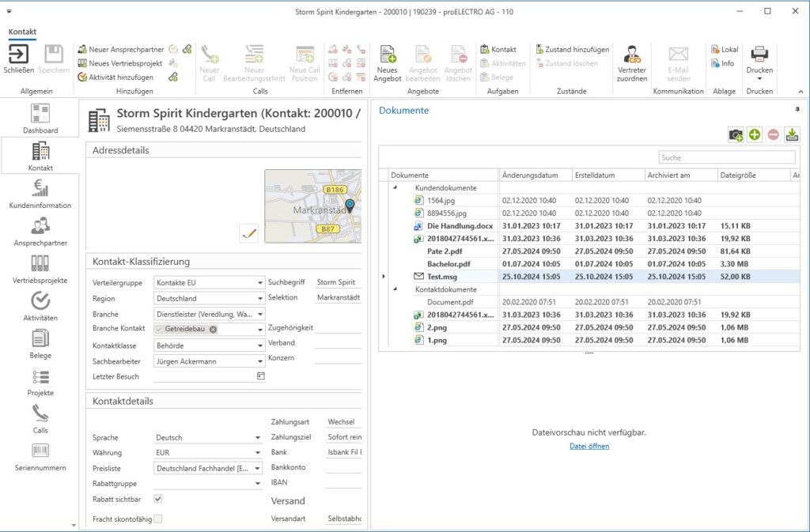
Task: Click the Schließen icon in the ribbon
Action: [x=18, y=54]
